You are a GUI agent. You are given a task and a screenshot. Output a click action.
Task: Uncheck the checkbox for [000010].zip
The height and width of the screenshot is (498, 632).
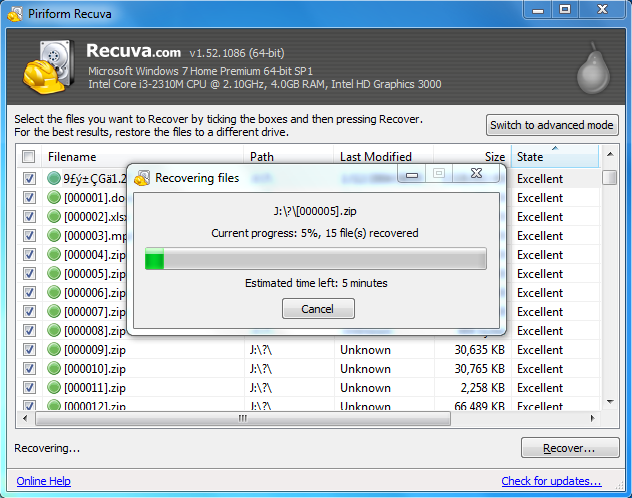coord(29,368)
